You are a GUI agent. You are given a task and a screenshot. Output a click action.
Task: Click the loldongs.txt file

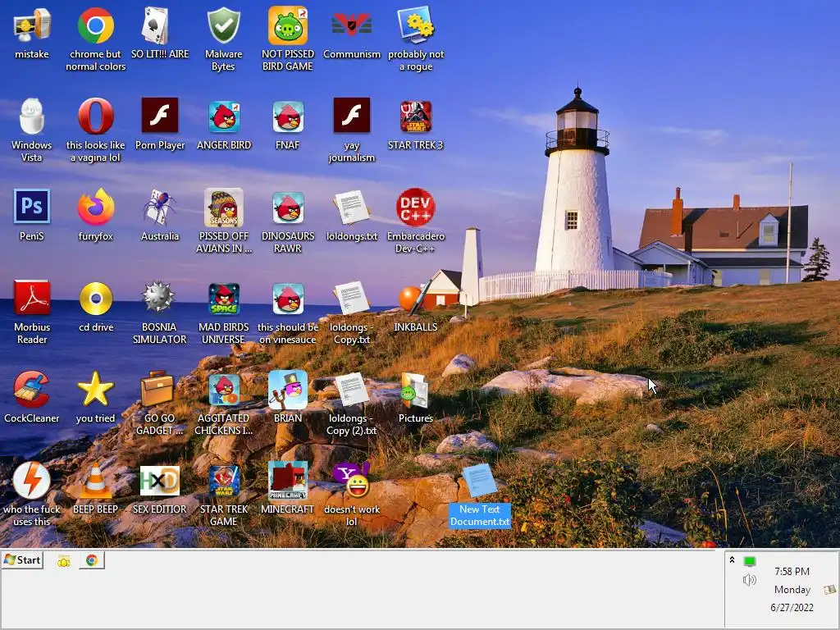351,208
